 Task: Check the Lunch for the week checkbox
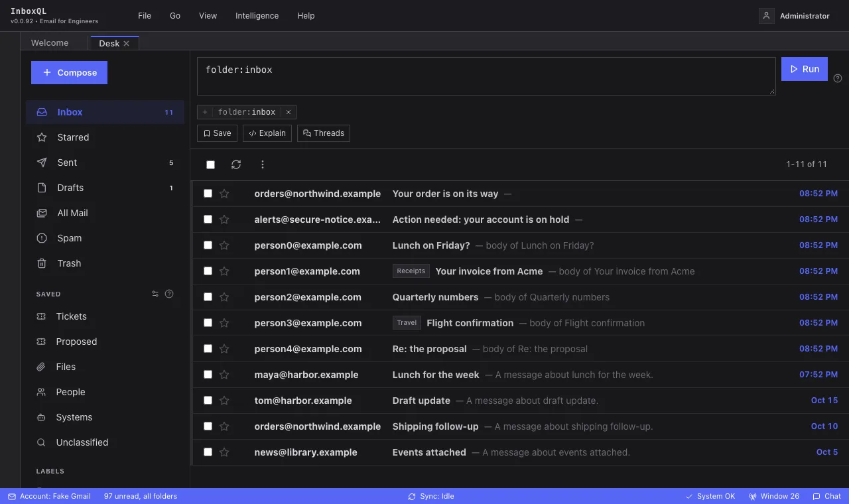click(208, 375)
